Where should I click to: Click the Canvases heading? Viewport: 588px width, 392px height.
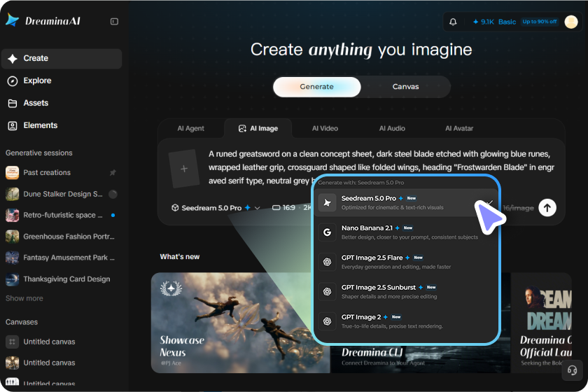coord(22,322)
